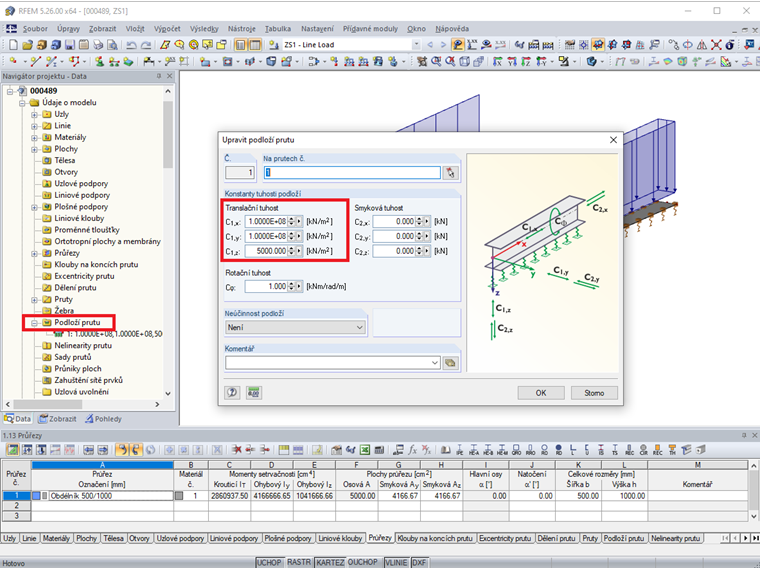Cancel the dialog with Storno
This screenshot has height=570, width=760.
pos(594,393)
